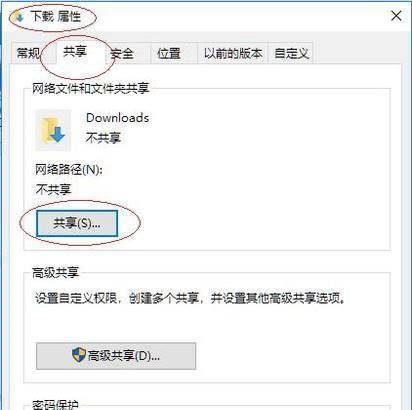
Task: Open the 以前的版本 tab
Action: click(x=233, y=53)
